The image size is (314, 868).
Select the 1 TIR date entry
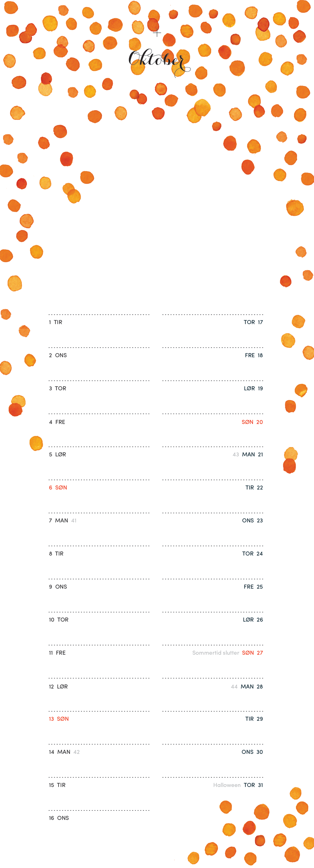coord(56,322)
